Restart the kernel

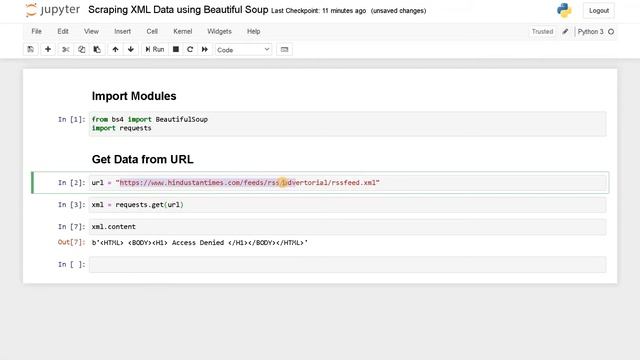tap(190, 49)
